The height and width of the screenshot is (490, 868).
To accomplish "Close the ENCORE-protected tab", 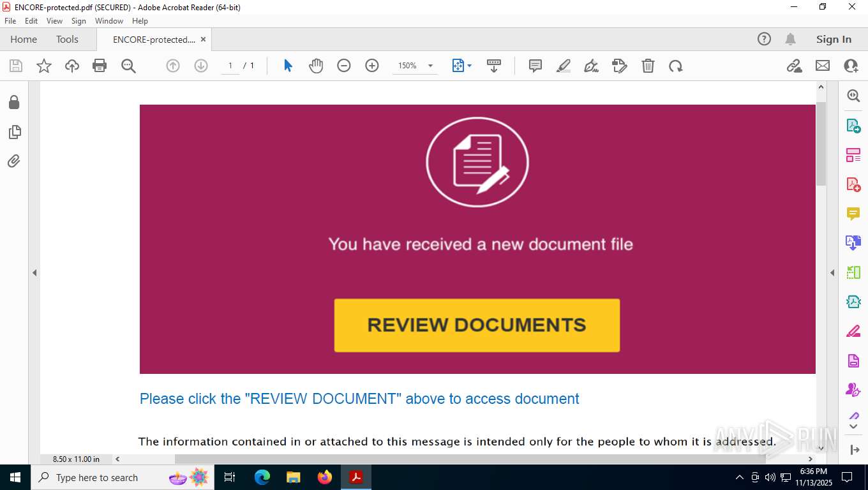I will (203, 39).
